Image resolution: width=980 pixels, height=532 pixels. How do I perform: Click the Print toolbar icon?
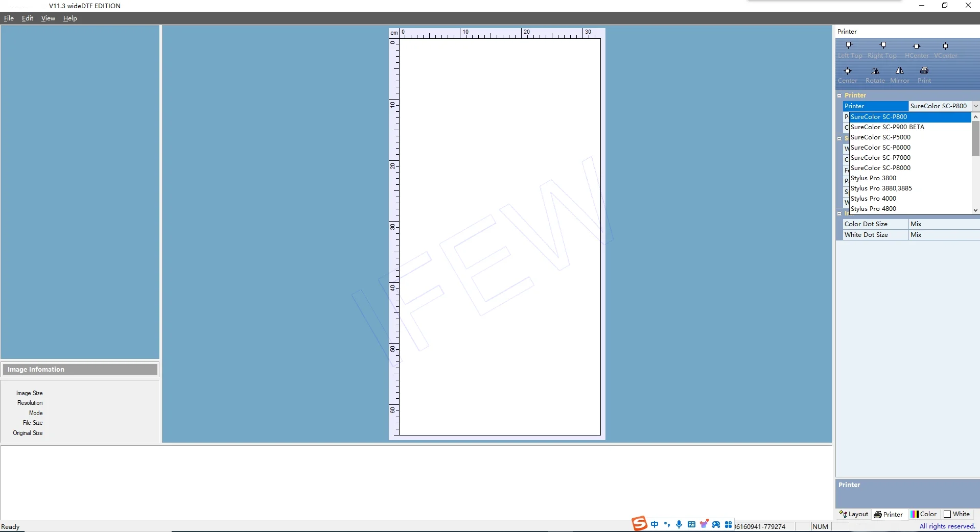click(x=924, y=75)
